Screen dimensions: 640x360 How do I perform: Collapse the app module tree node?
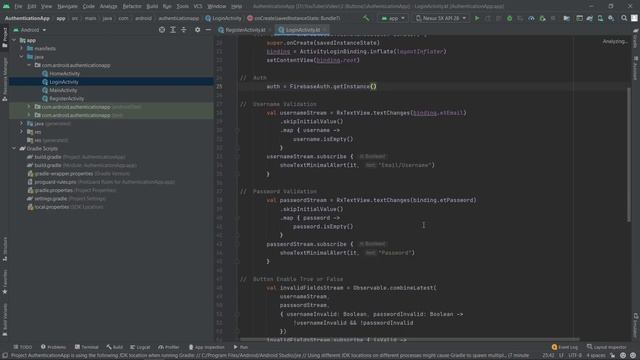pyautogui.click(x=14, y=40)
